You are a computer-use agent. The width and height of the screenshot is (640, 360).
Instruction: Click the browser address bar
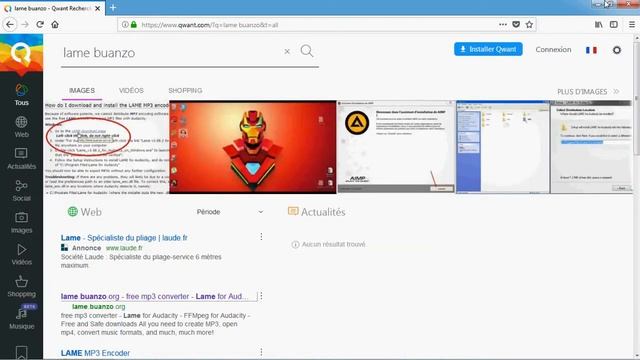click(318, 24)
